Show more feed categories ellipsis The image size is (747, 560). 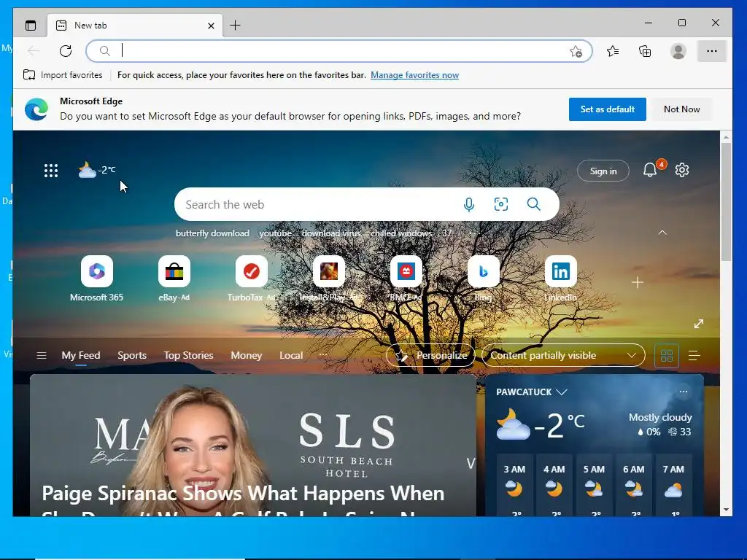pos(323,355)
